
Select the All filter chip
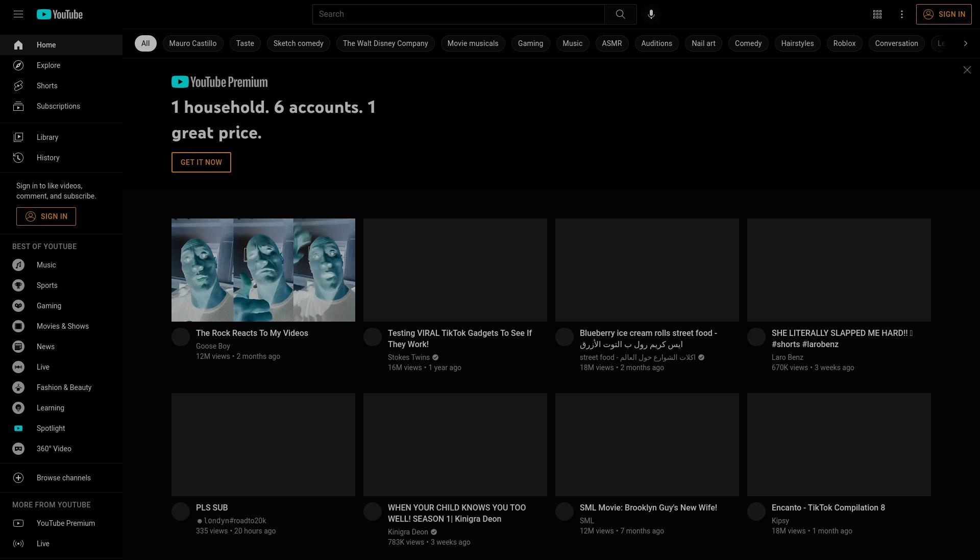145,43
